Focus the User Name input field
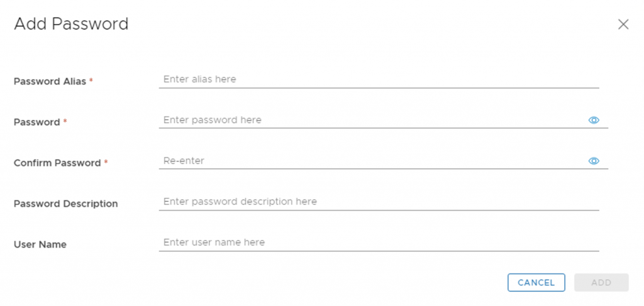Screen dimensions: 644x306 [379, 243]
